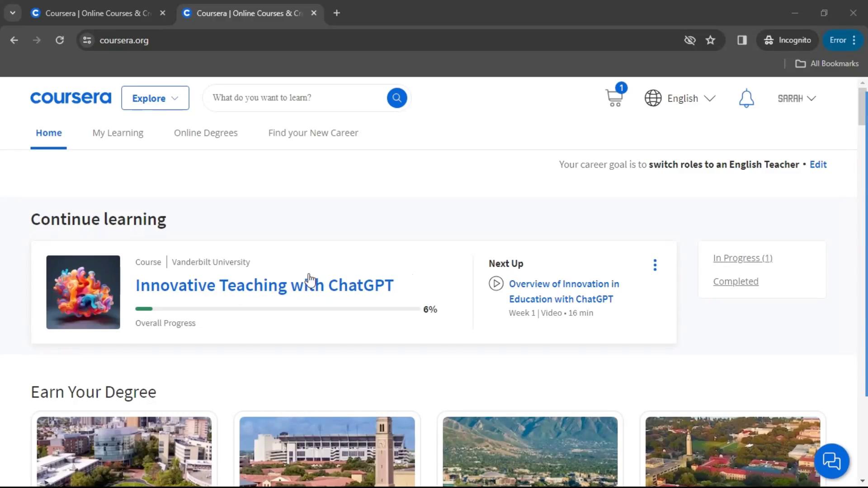This screenshot has height=488, width=868.
Task: Click the Edit career goal link
Action: 818,164
